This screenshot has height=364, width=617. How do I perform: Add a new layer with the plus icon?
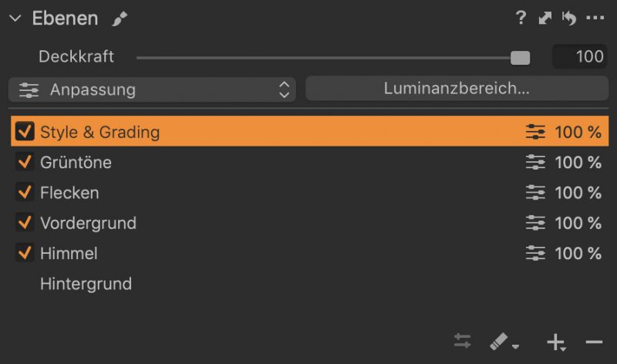click(555, 342)
